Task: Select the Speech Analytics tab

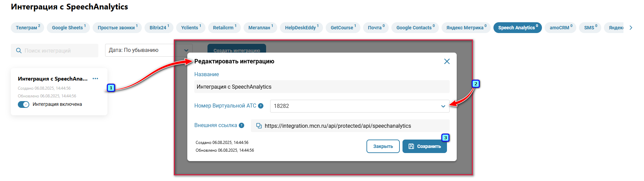Action: 518,28
